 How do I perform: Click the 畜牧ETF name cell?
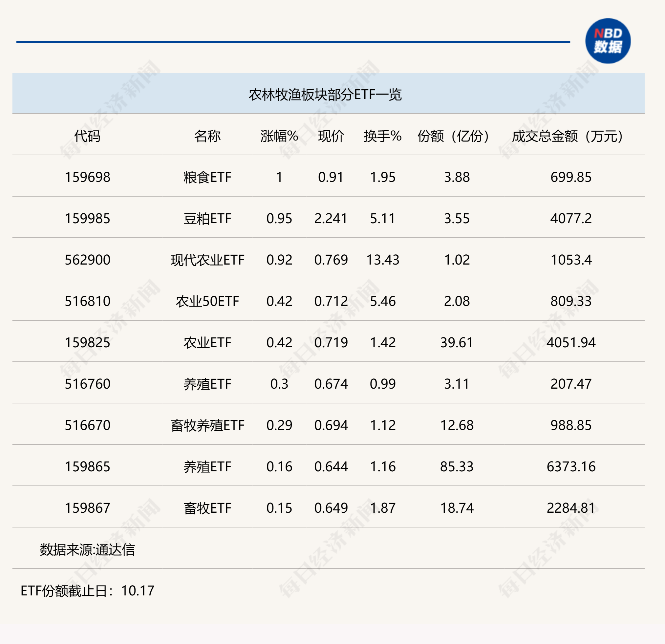click(207, 508)
